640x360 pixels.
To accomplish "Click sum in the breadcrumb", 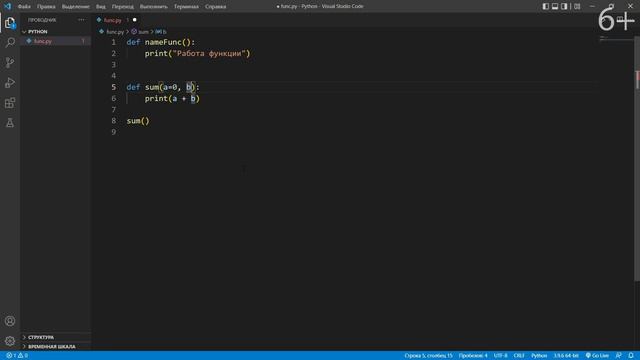I will coord(143,31).
